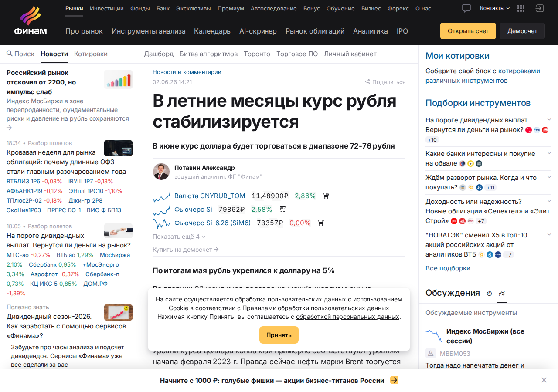
Task: Click the Открыть счет button
Action: point(468,31)
